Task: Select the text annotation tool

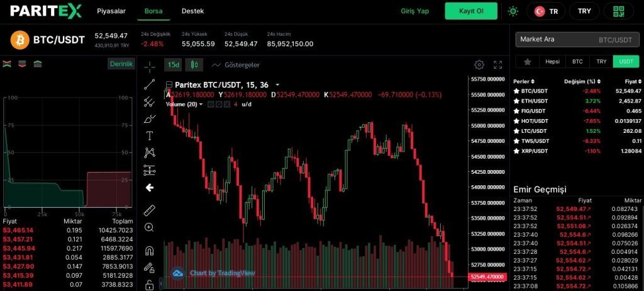Action: pos(150,136)
